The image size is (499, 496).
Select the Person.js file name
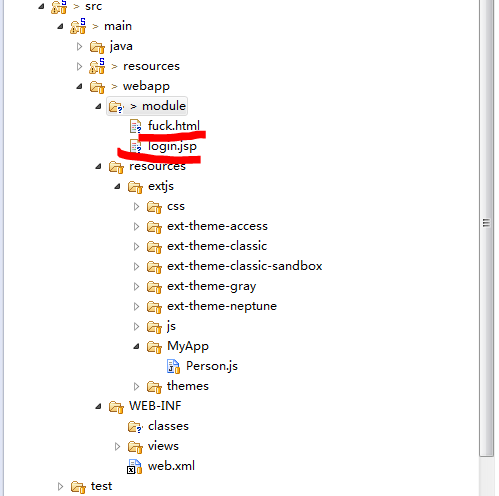212,367
